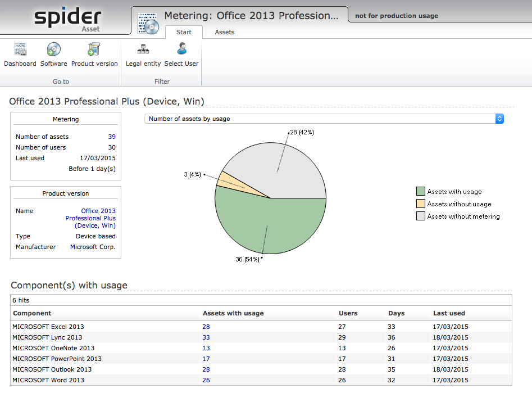Filter by Legal entity icon
Screen dimensions: 532x411
[143, 50]
